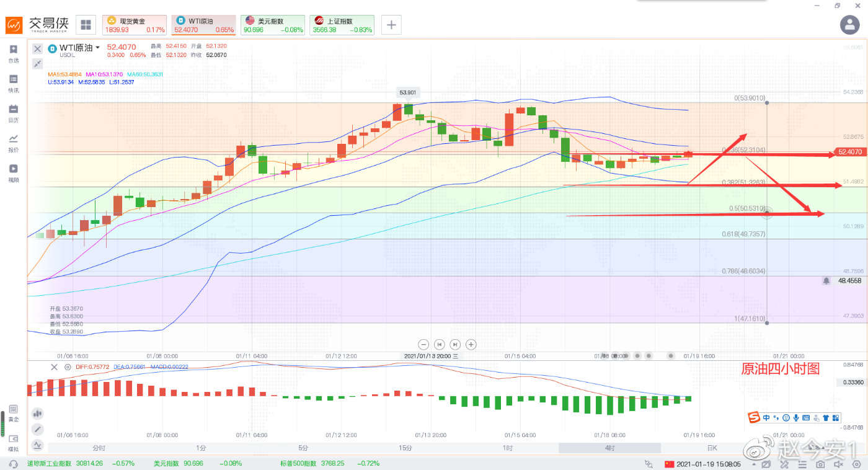
Task: Toggle the mute speaker icon
Action: coord(838,464)
